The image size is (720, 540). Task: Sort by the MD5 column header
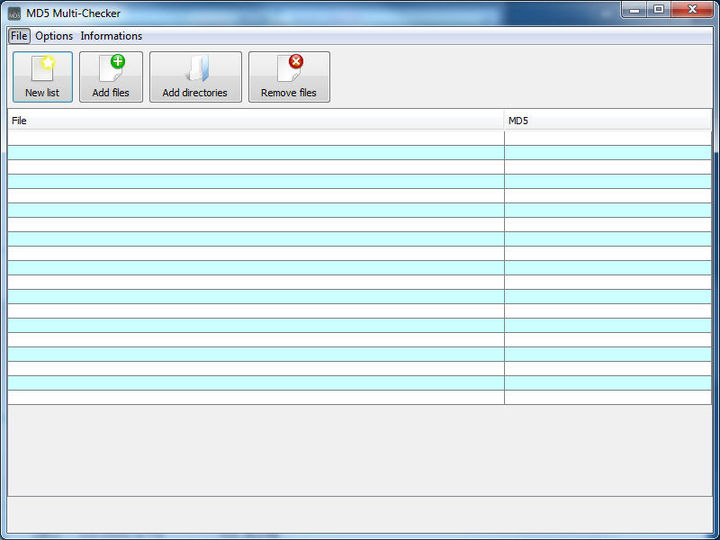(x=607, y=121)
